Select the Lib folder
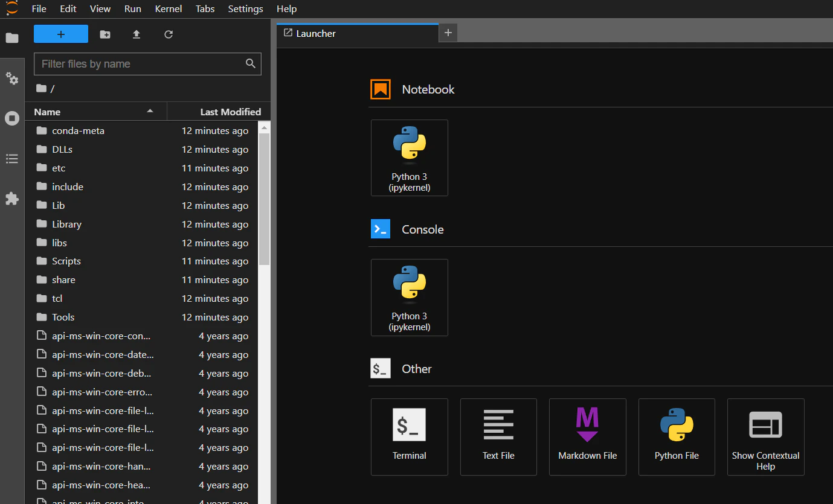 141,206
